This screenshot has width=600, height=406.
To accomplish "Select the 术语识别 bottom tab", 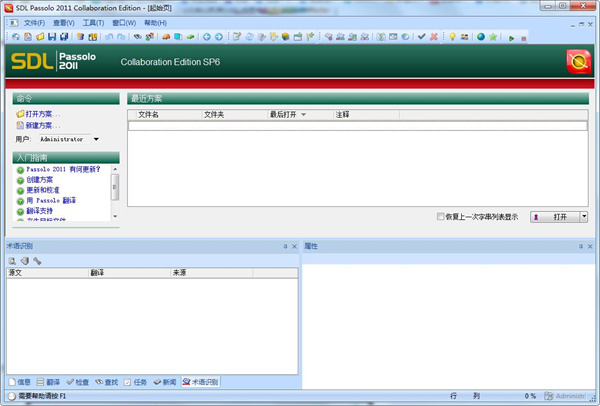I will (x=200, y=382).
